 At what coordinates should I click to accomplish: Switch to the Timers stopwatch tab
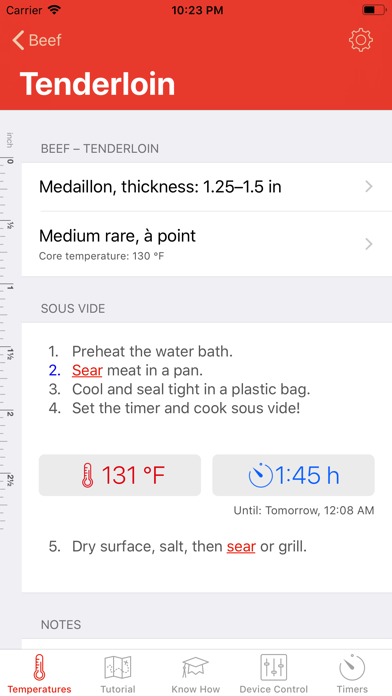tap(352, 673)
